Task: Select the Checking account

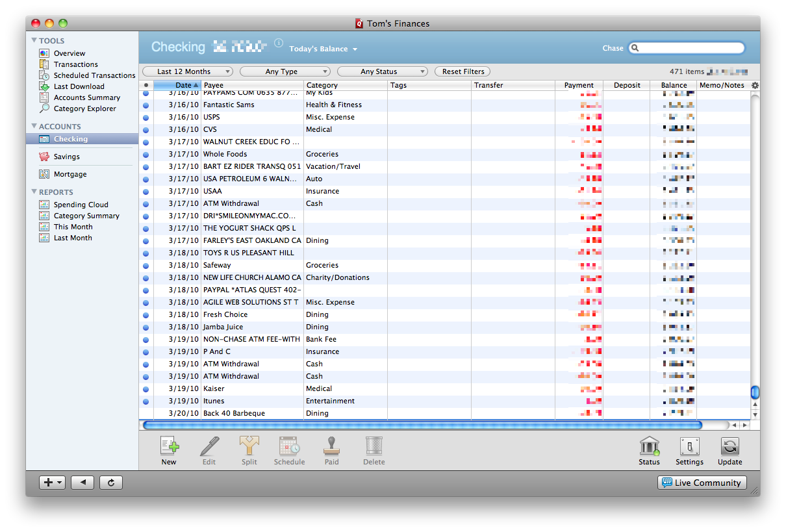Action: click(82, 139)
